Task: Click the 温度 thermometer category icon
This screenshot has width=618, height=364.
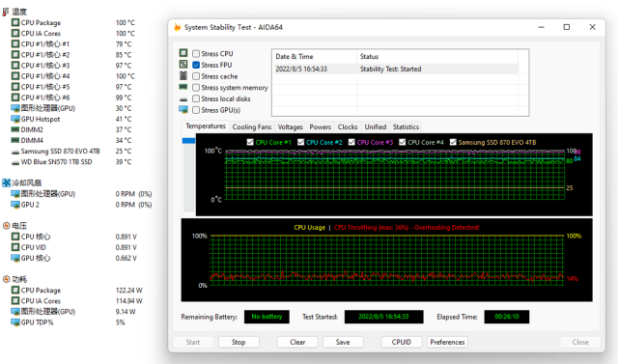Action: [x=6, y=13]
